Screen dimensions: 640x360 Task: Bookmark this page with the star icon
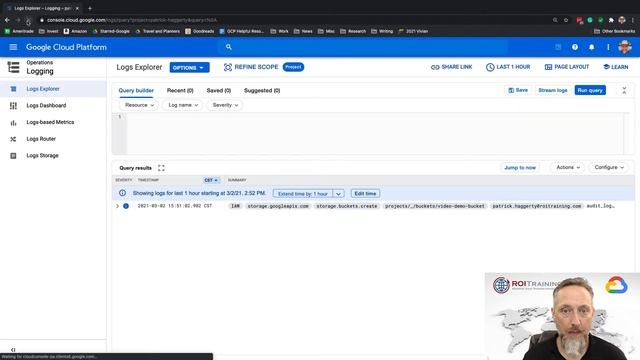point(566,20)
